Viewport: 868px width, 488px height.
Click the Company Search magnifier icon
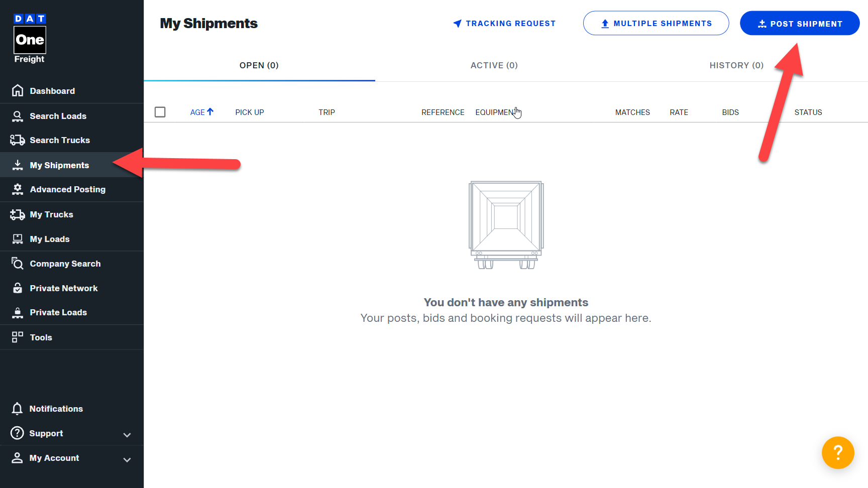coord(18,263)
